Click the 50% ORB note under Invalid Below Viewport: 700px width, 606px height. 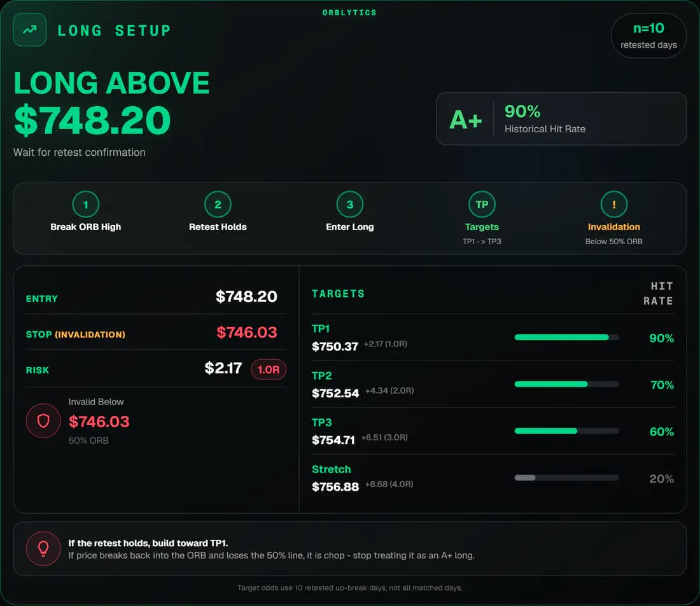click(88, 441)
